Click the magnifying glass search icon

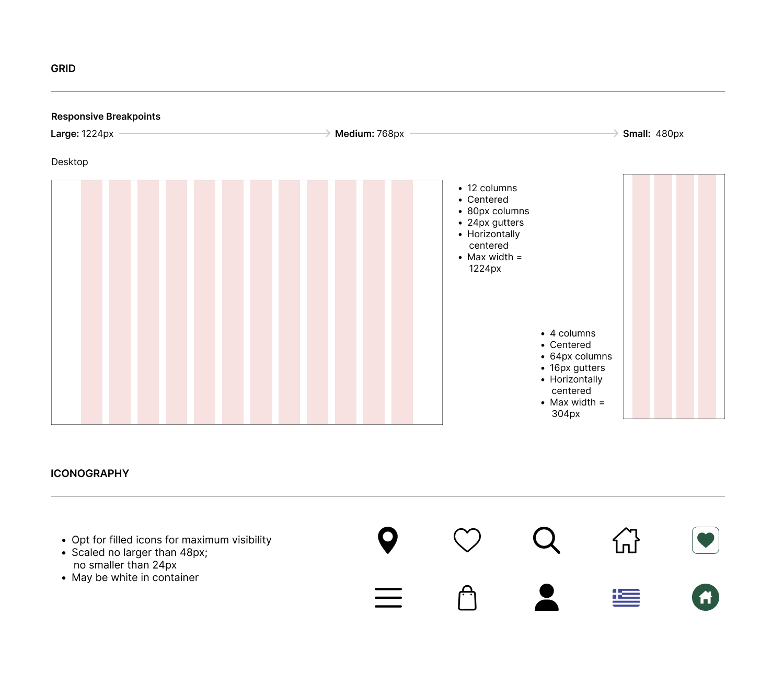pyautogui.click(x=547, y=540)
